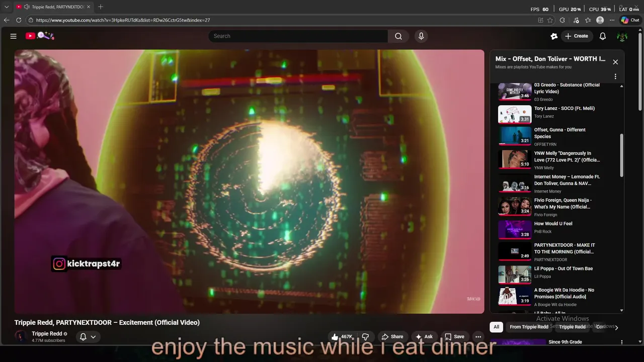Select the All filter chip
The width and height of the screenshot is (644, 362).
[496, 327]
